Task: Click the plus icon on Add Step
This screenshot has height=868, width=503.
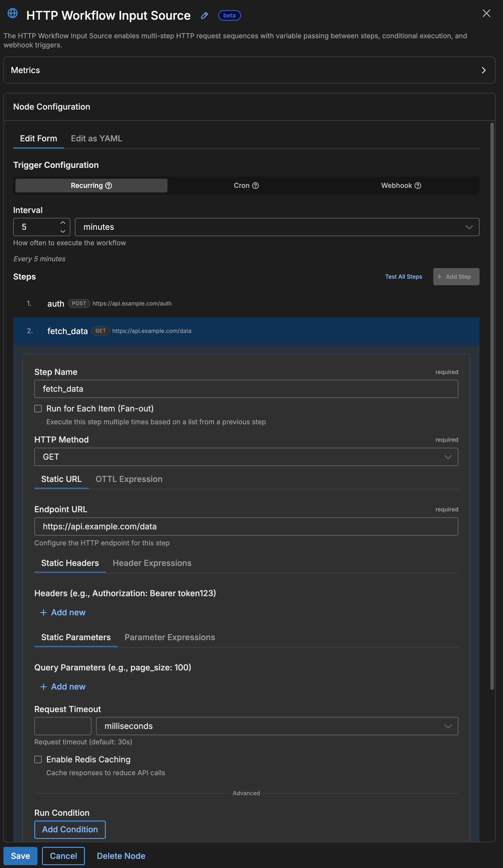Action: pos(440,277)
